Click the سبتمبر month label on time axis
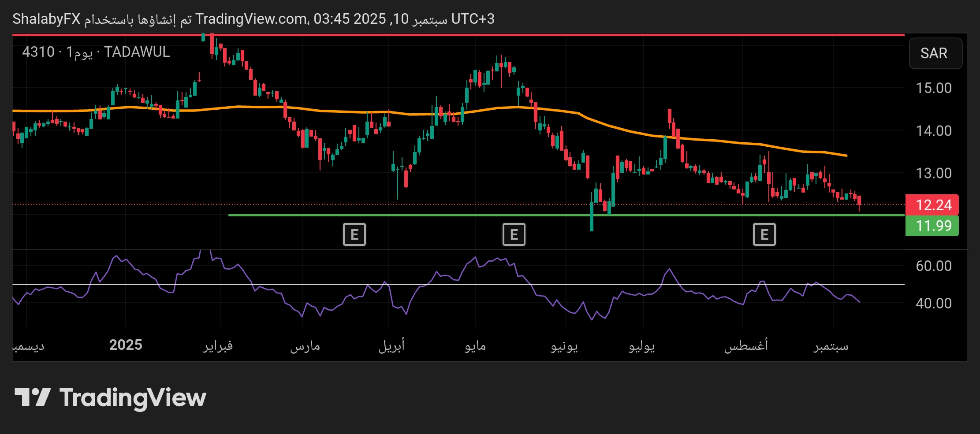 pos(831,346)
